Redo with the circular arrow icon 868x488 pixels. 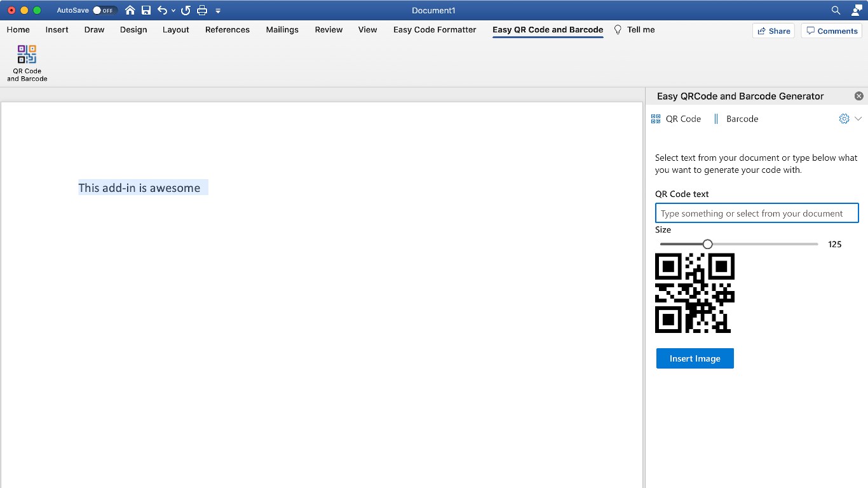(186, 10)
